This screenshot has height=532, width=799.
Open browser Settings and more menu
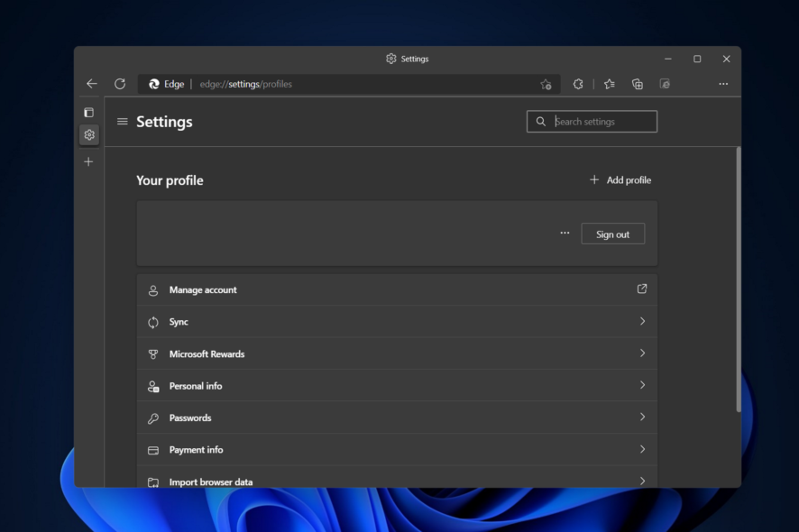point(723,84)
